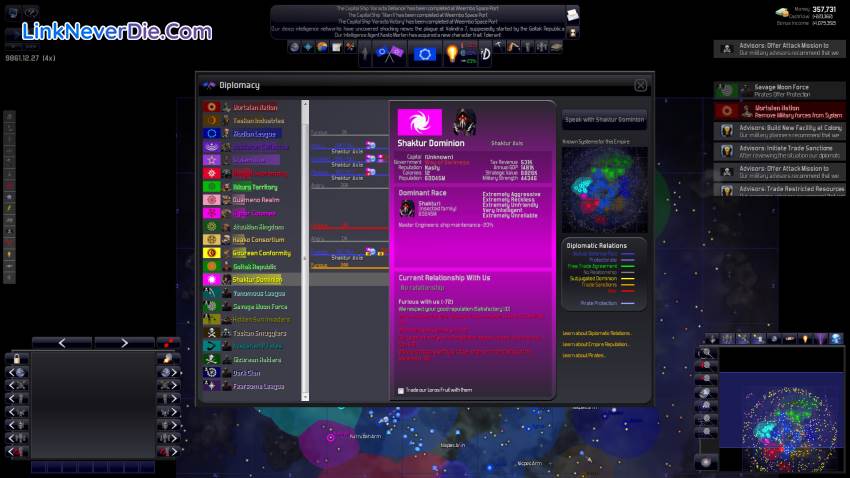Select Venomous League pirate faction
The height and width of the screenshot is (478, 850).
(x=252, y=293)
